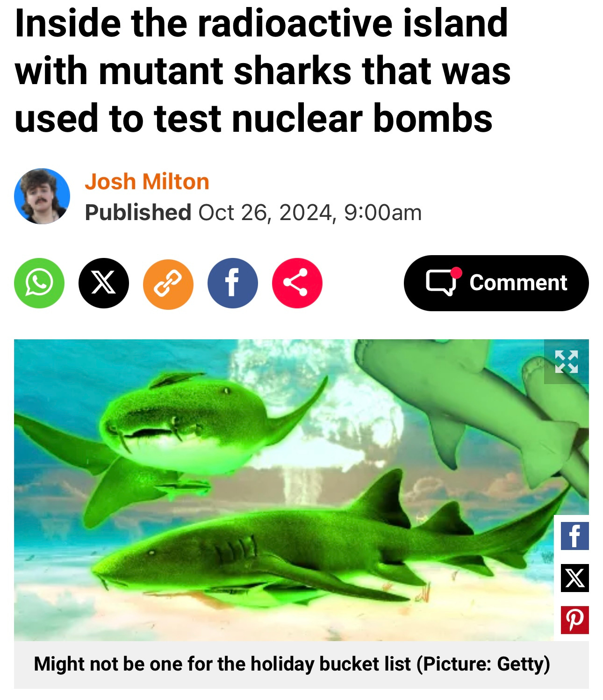Expand the shark image to fullscreen
This screenshot has width=603, height=700.
567,362
